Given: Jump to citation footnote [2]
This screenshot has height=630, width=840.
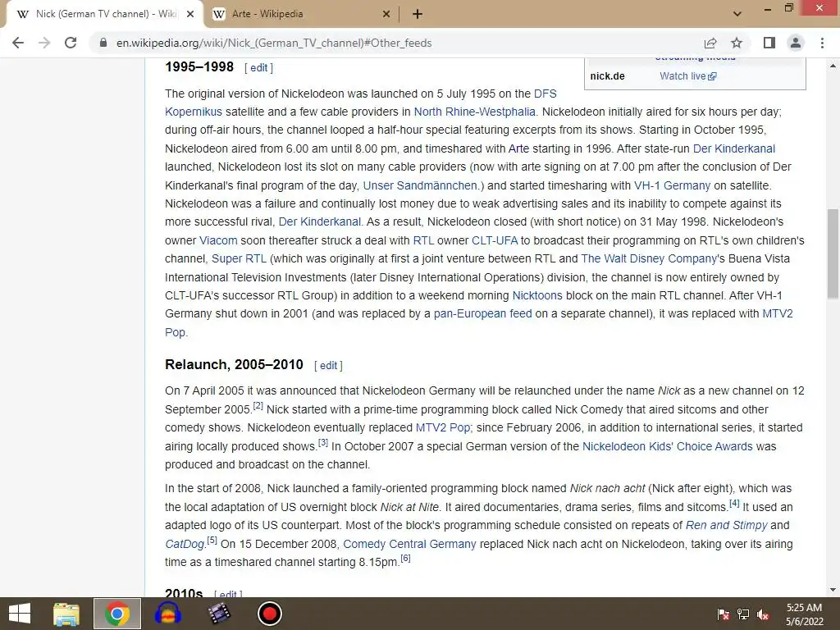Looking at the screenshot, I should [x=258, y=405].
